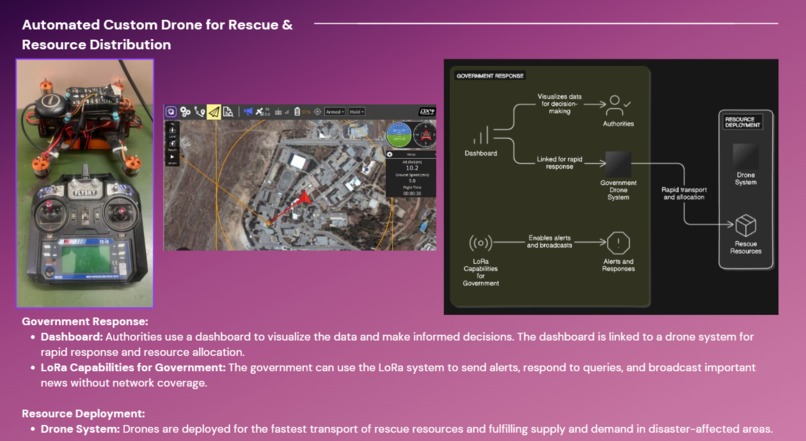Click the 'Dashboard:' bullet label
The image size is (806, 441).
coord(72,337)
